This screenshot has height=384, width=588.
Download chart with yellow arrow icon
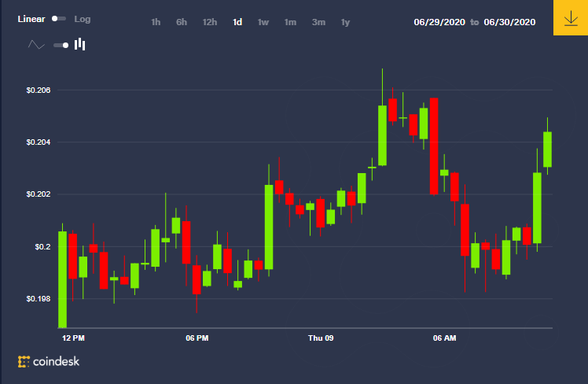pos(571,17)
